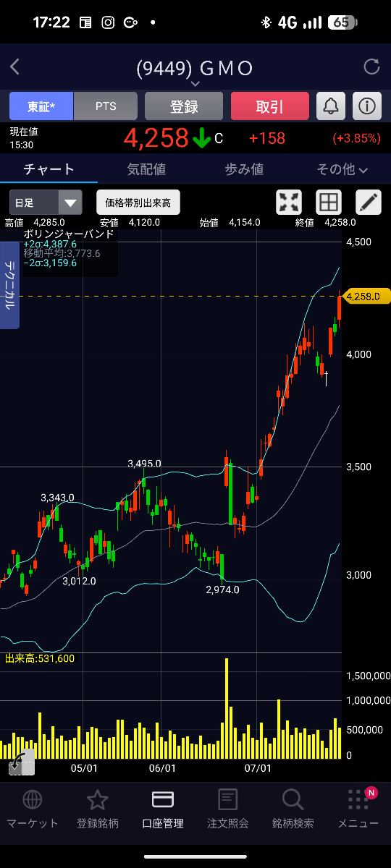Viewport: 391px width, 868px height.
Task: Open 口座管理 card icon
Action: point(162,799)
